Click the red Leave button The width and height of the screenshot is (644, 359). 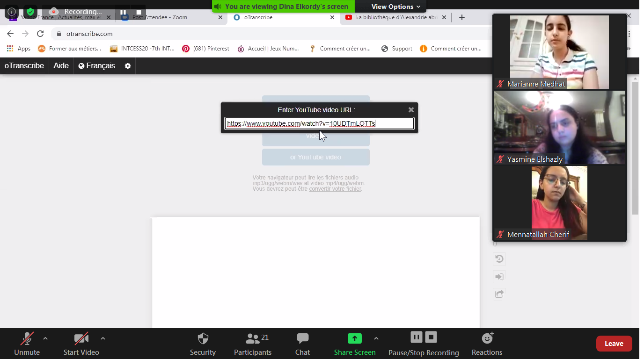[614, 344]
